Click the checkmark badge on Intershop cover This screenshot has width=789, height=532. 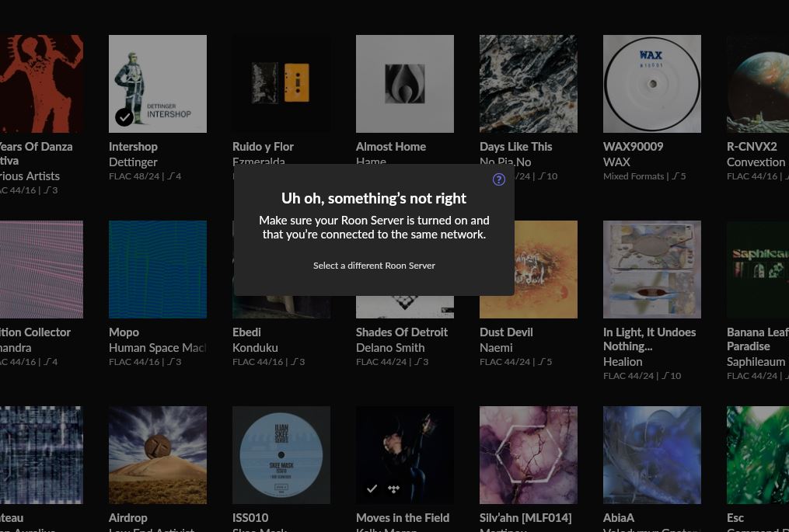[x=124, y=116]
